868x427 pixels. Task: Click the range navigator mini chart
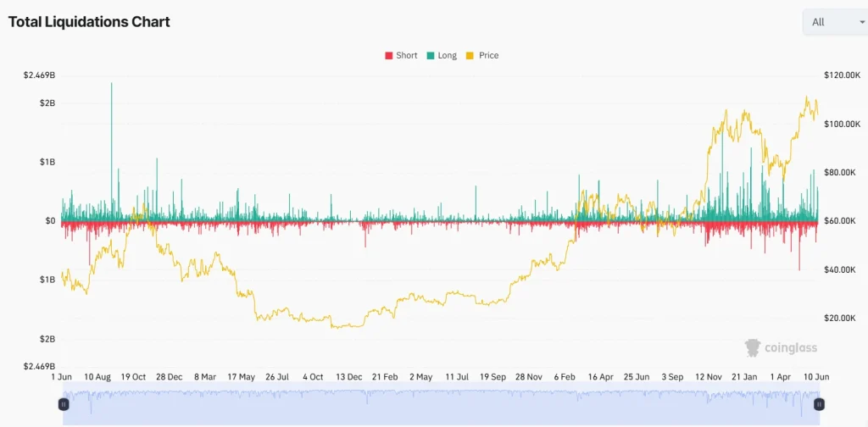[x=441, y=404]
